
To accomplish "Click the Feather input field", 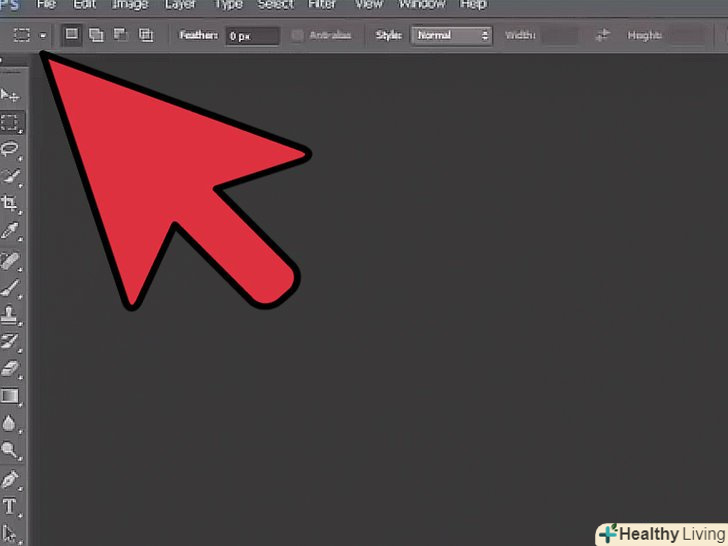I will (253, 36).
